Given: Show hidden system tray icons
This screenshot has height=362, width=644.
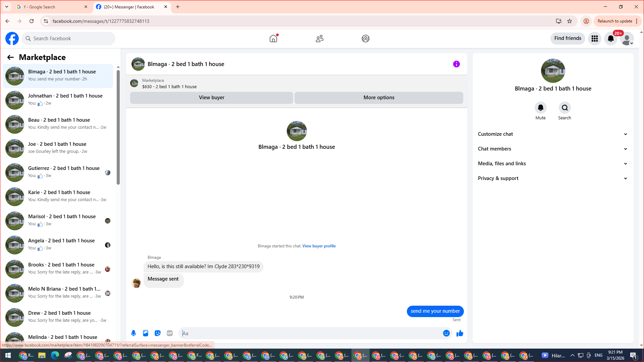Looking at the screenshot, I should click(x=573, y=355).
